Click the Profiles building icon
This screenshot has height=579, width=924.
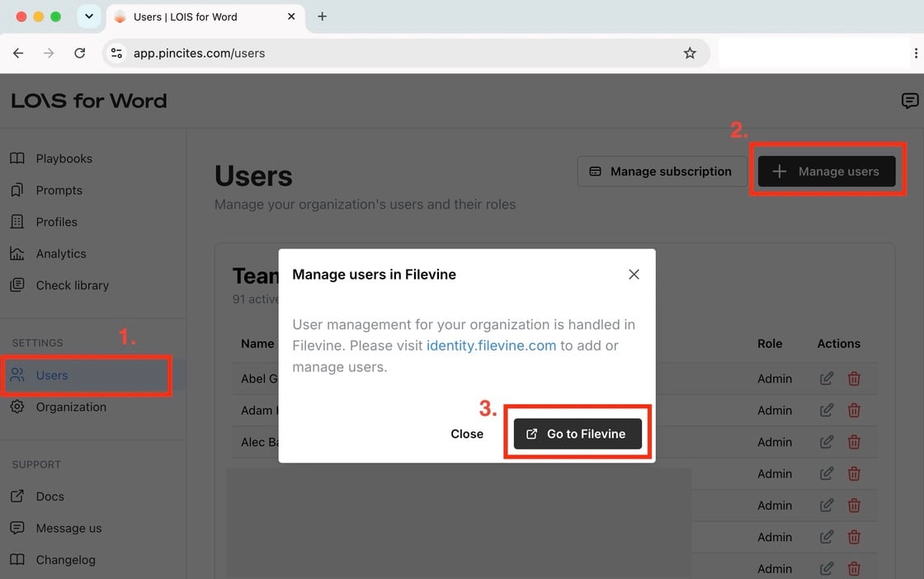[17, 222]
